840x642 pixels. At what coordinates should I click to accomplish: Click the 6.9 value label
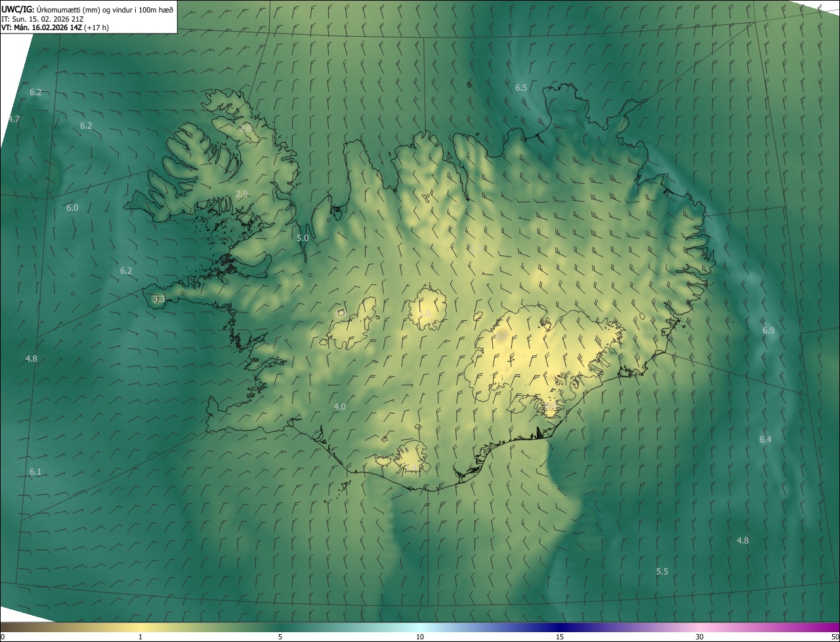[x=768, y=331]
